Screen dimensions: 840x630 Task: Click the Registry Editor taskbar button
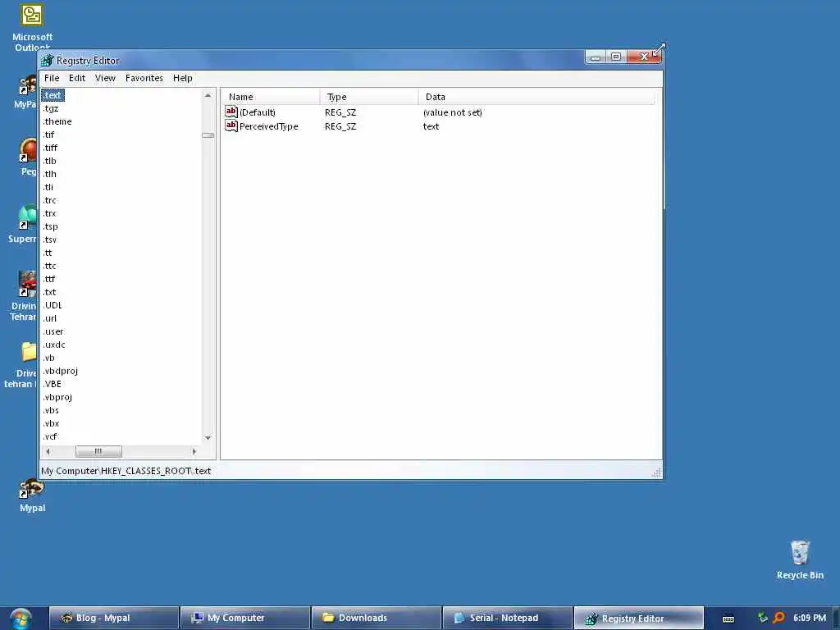pyautogui.click(x=638, y=618)
